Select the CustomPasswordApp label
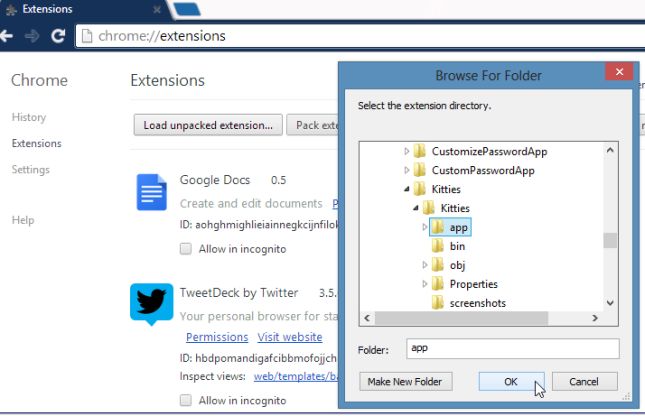Image resolution: width=645 pixels, height=416 pixels. click(483, 170)
